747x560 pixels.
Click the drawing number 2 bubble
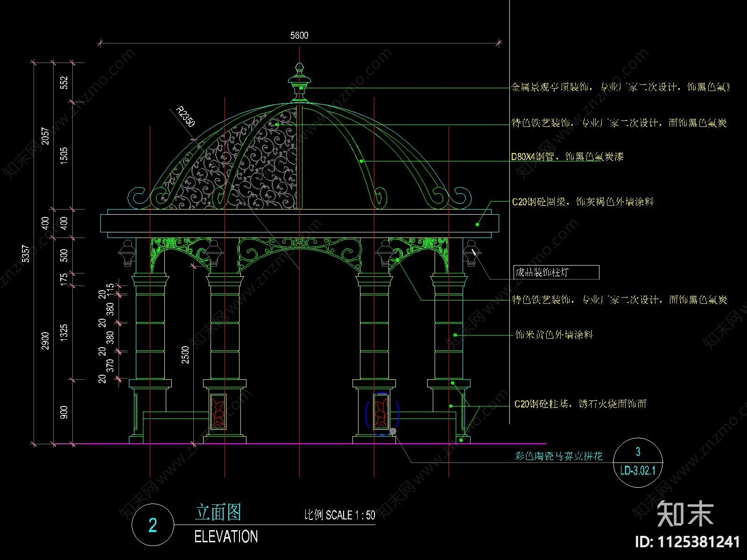pyautogui.click(x=153, y=525)
